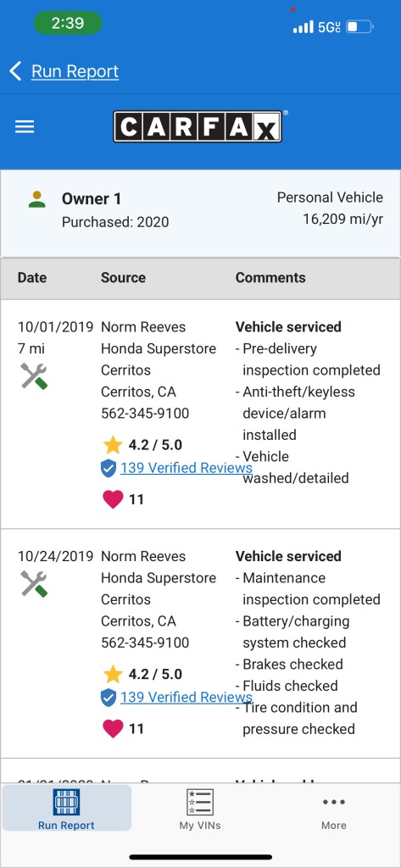Tap the verified shield icon in the second entry

point(109,698)
